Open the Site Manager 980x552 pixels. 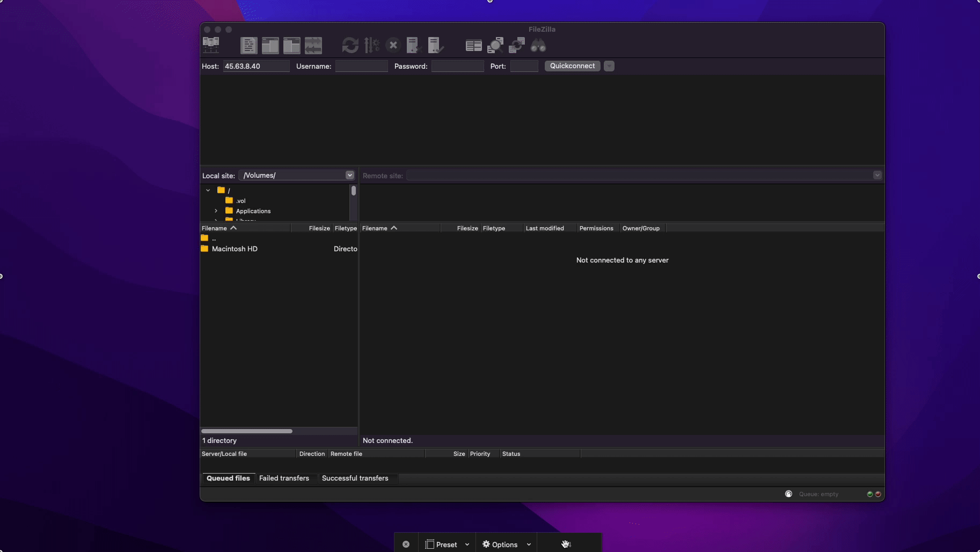(211, 46)
